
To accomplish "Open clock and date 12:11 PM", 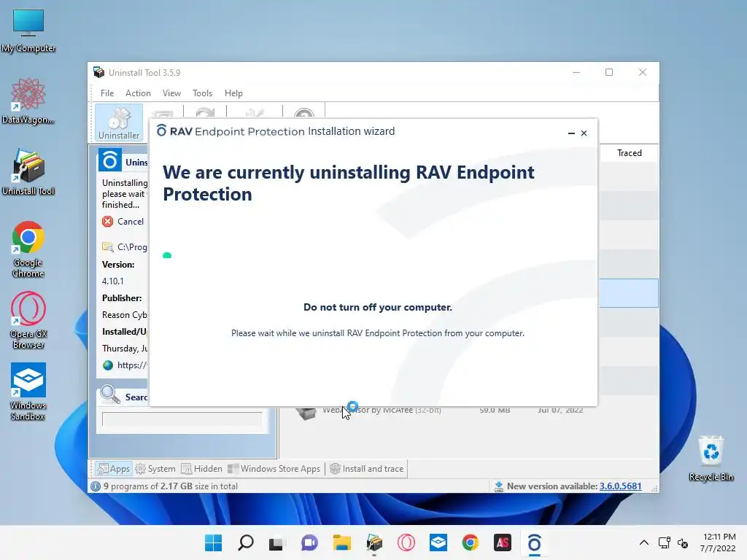I will click(719, 542).
